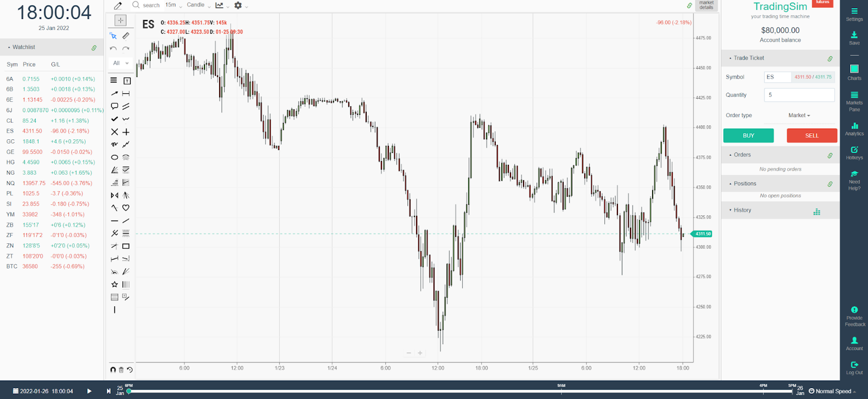The image size is (868, 399).
Task: Click the step forward playback button
Action: (x=108, y=391)
